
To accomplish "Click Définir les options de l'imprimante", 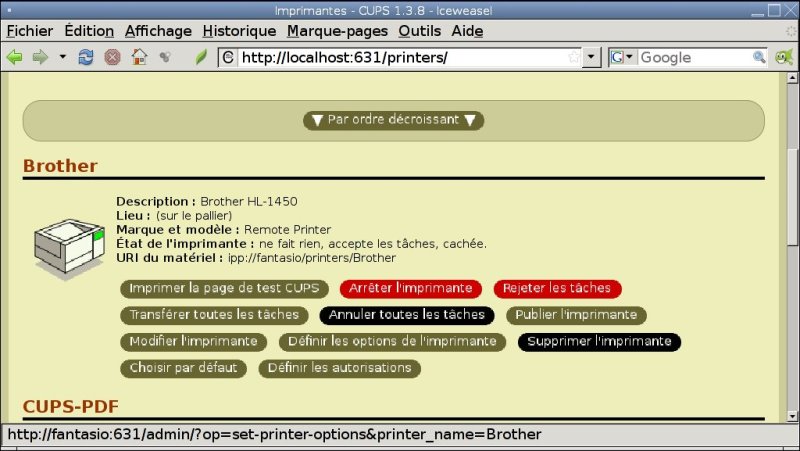I will click(x=392, y=341).
